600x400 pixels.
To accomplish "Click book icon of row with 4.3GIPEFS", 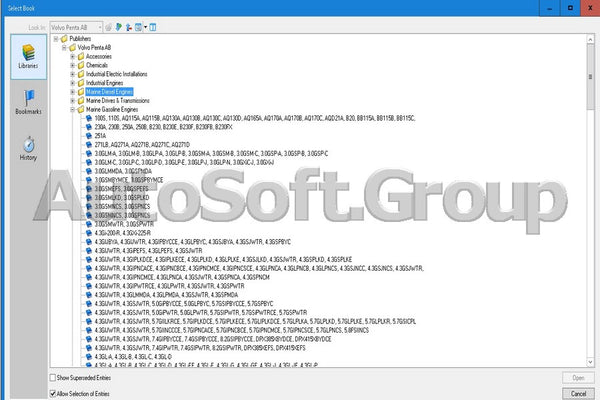I will (89, 251).
